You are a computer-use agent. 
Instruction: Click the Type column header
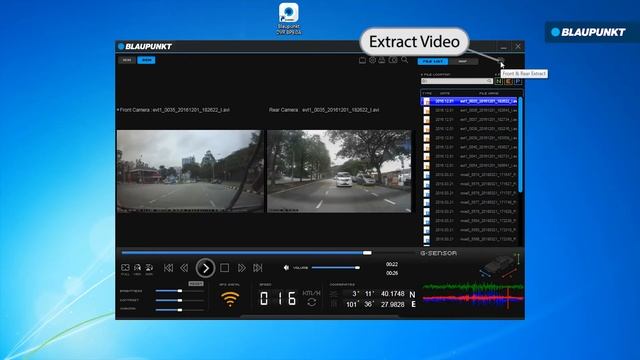pyautogui.click(x=427, y=93)
